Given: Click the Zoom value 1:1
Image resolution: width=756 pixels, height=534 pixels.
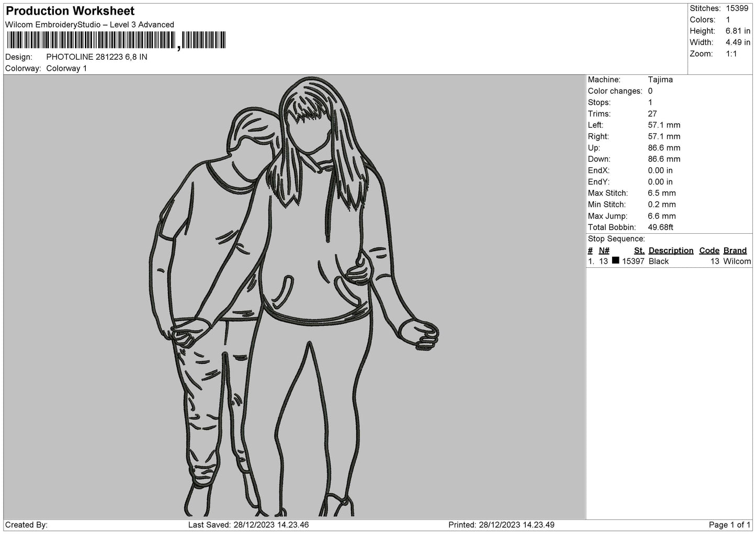Looking at the screenshot, I should click(731, 54).
